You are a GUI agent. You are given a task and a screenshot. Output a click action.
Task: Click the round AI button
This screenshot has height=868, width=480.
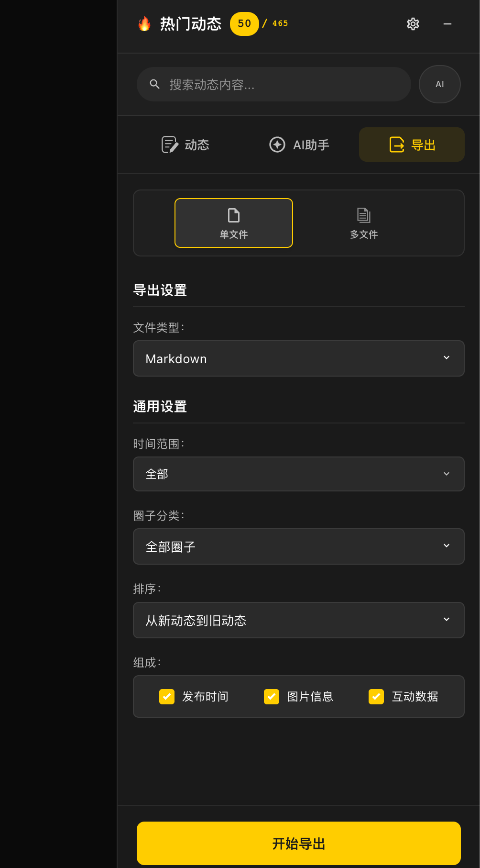(440, 84)
